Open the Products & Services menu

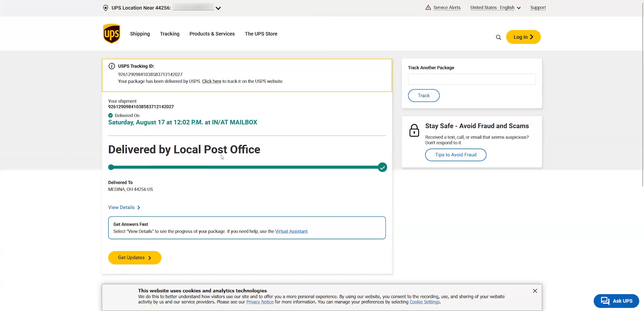212,34
